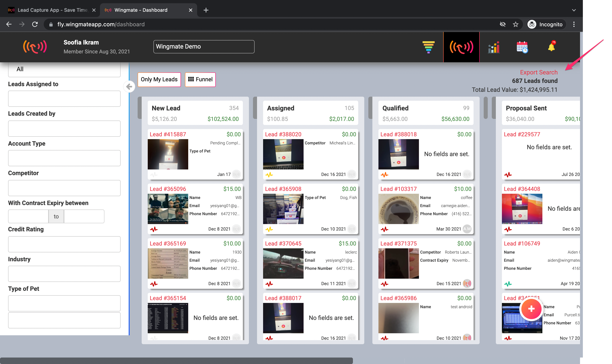
Task: Open the Wingmate Demo team selector
Action: (x=204, y=47)
